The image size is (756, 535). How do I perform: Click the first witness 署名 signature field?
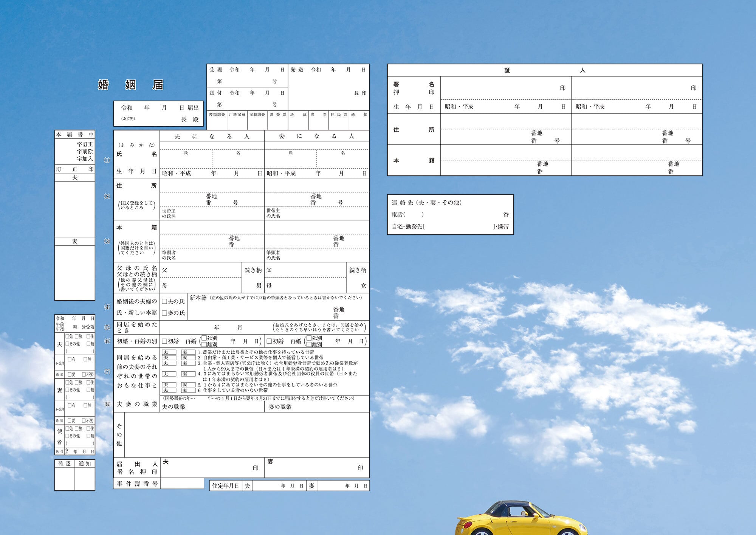coord(506,88)
